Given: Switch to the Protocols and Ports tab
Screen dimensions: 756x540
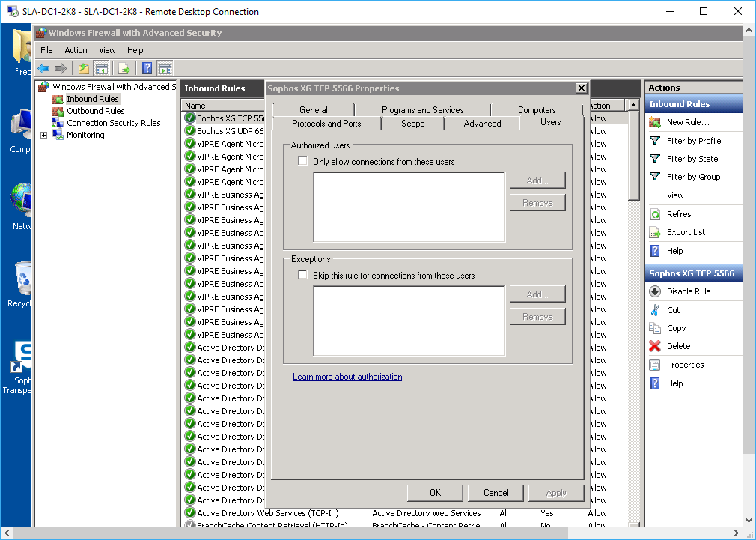Looking at the screenshot, I should 326,123.
